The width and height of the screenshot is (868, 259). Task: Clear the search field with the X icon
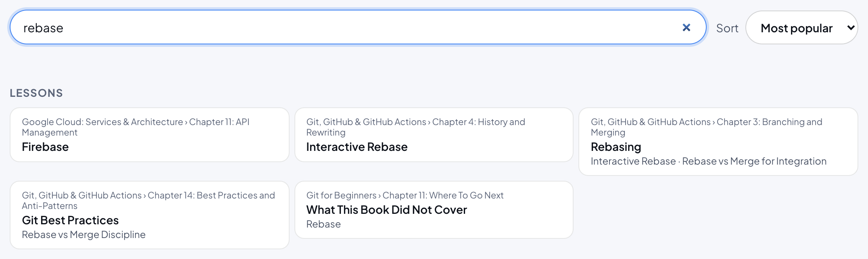[x=686, y=27]
